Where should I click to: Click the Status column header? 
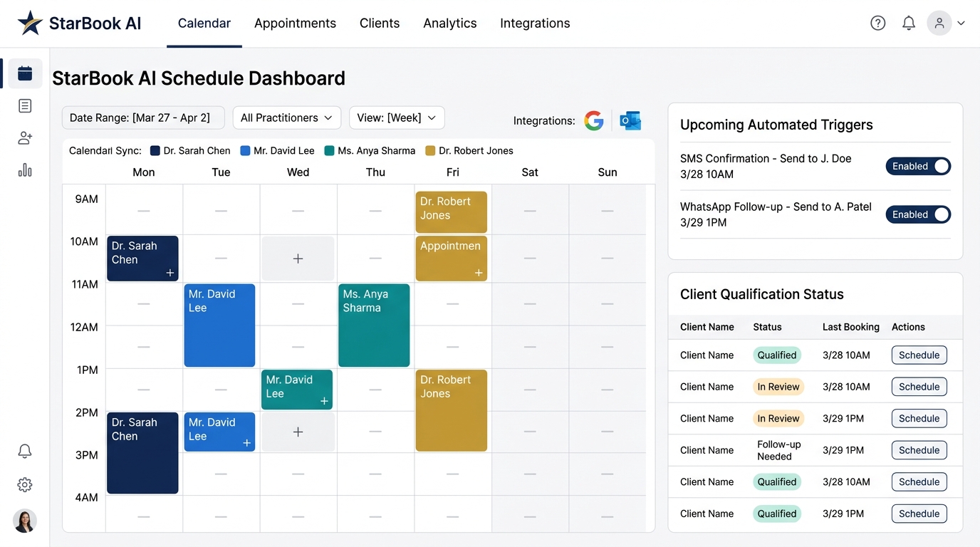click(x=767, y=327)
